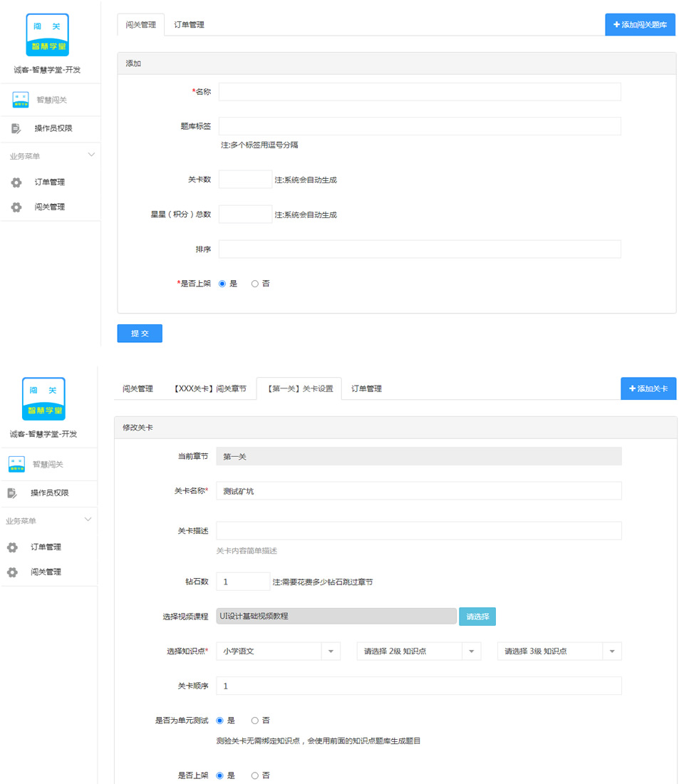Select 是 for 是否为单元测试
This screenshot has width=684, height=784.
pyautogui.click(x=219, y=721)
